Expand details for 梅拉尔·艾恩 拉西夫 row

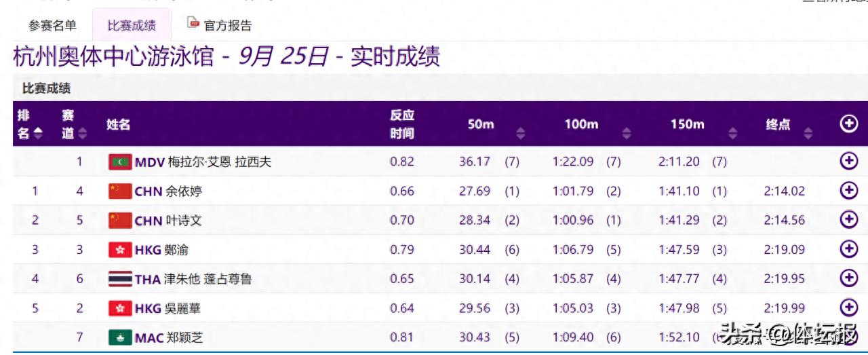848,161
